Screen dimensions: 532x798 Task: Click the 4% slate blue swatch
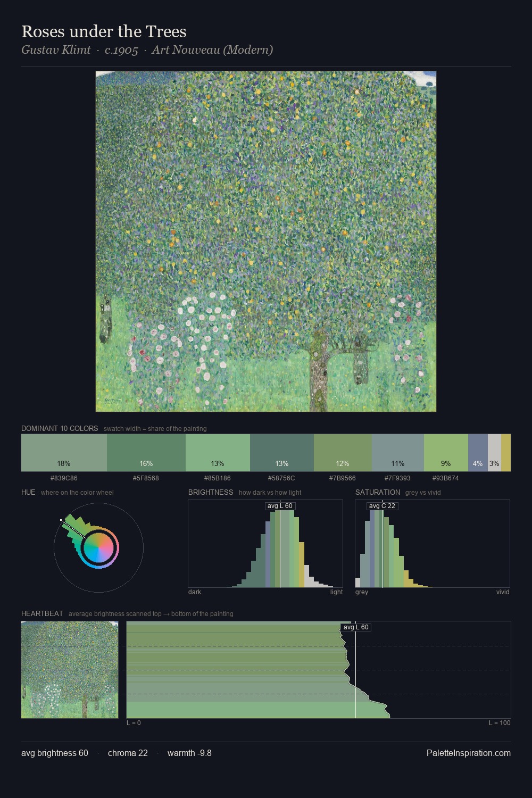tap(478, 453)
